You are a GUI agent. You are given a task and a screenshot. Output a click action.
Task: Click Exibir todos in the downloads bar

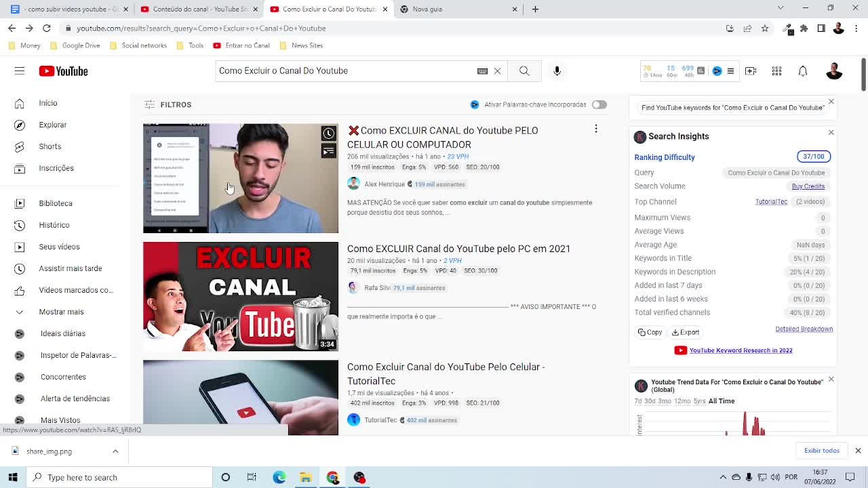[821, 451]
